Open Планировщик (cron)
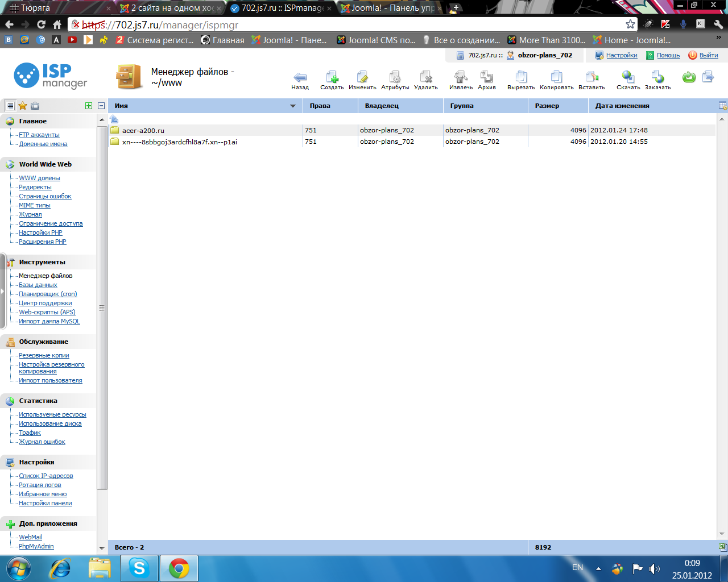 48,294
